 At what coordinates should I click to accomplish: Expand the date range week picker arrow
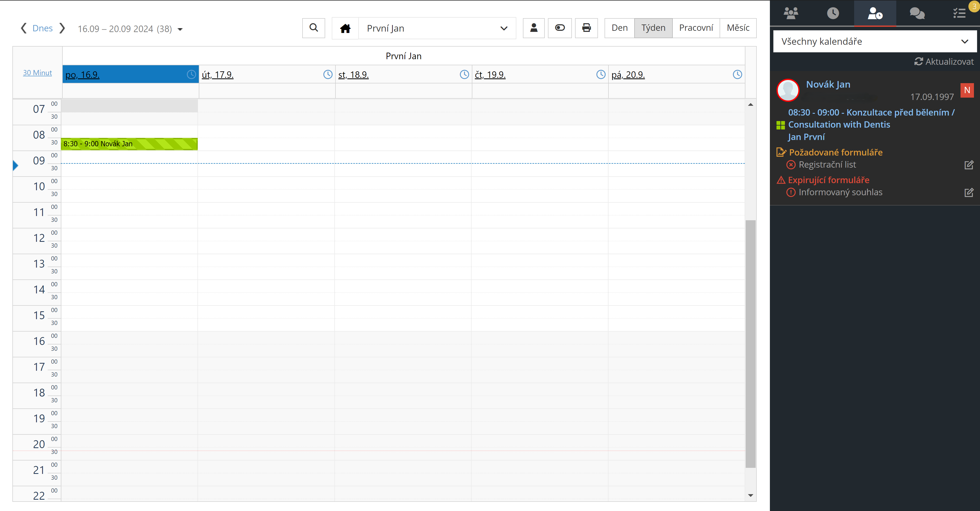pyautogui.click(x=180, y=29)
